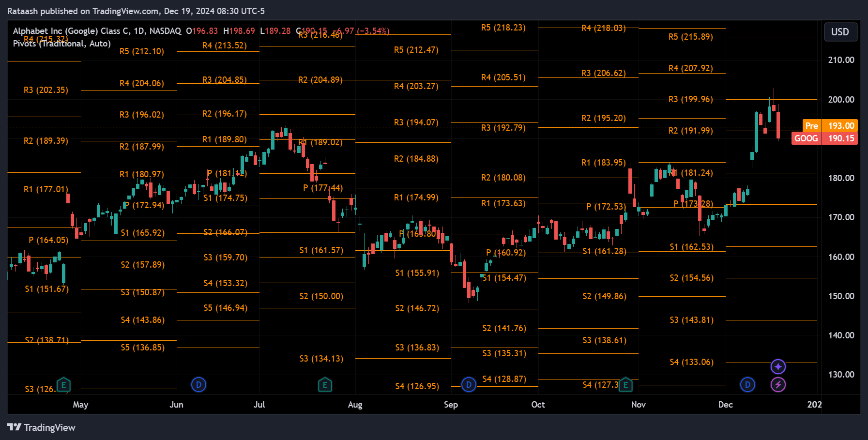Select the Pivots (Traditional, Auto) indicator label
Screen dimensions: 868x440
pyautogui.click(x=62, y=44)
